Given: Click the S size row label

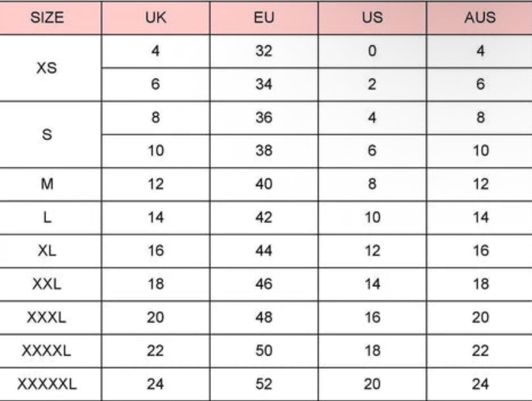Looking at the screenshot, I should 47,135.
